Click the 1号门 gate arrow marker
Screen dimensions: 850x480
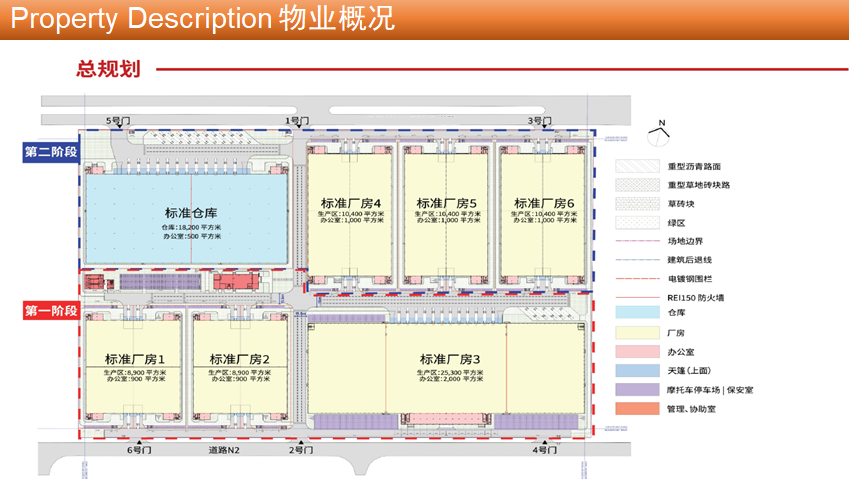(x=295, y=130)
